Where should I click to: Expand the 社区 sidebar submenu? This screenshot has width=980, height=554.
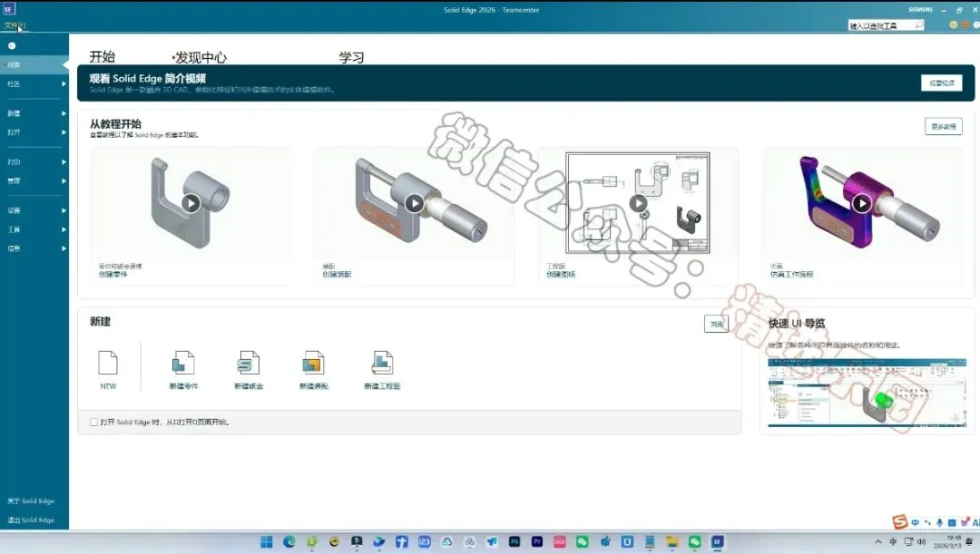pyautogui.click(x=34, y=83)
